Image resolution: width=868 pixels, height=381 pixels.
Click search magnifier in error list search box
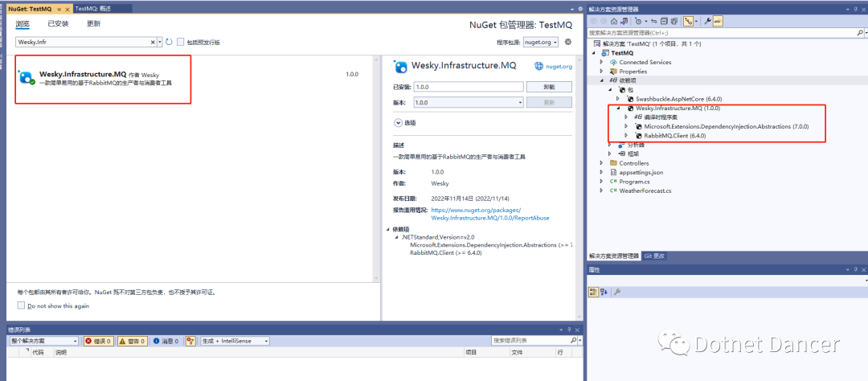(x=574, y=341)
